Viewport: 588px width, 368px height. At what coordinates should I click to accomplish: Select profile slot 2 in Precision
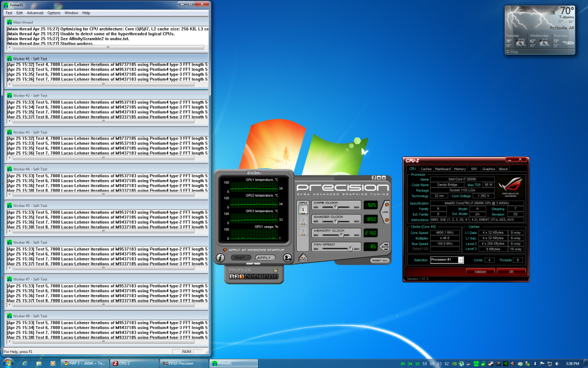[x=237, y=277]
